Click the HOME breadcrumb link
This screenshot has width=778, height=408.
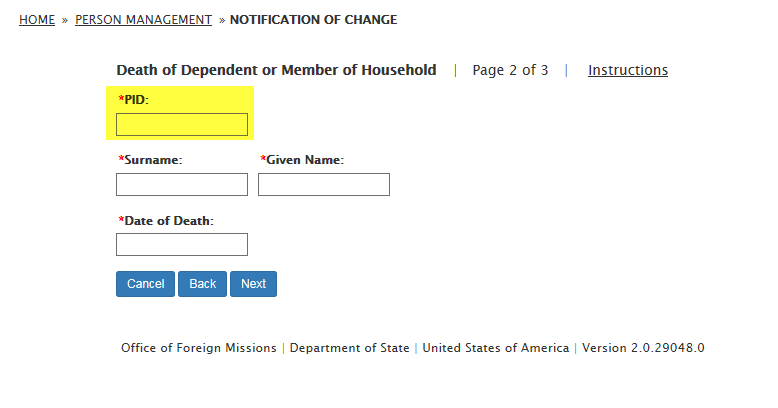click(x=37, y=20)
